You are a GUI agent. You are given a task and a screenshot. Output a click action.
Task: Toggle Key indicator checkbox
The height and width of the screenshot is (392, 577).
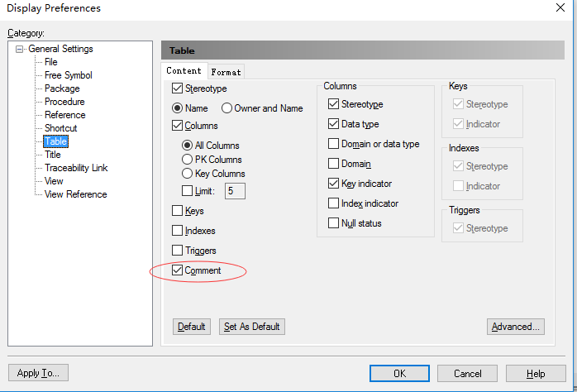pyautogui.click(x=333, y=184)
